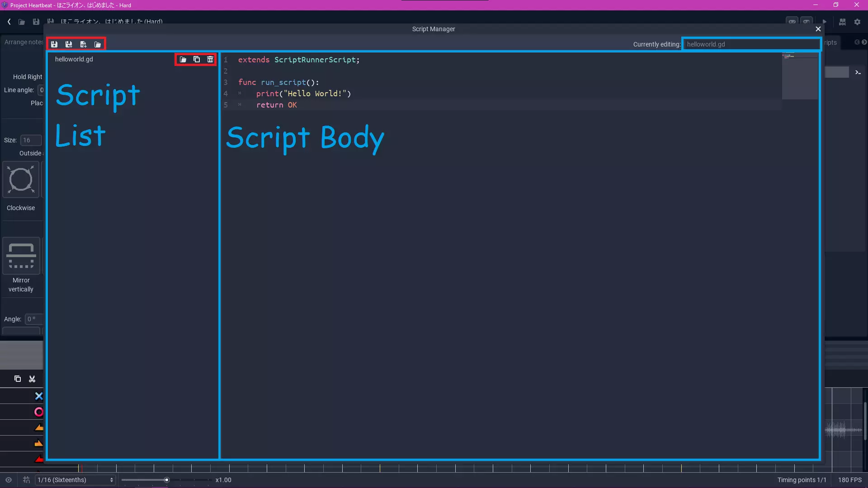The height and width of the screenshot is (488, 868).
Task: Click the Save script as icon
Action: tap(69, 44)
